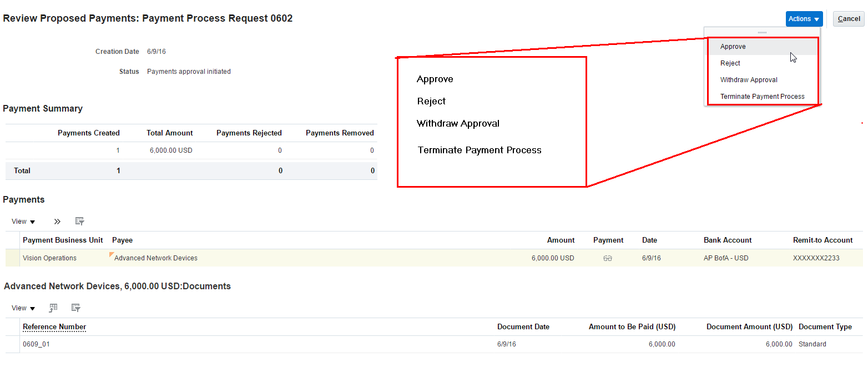Choose Reject in the Actions dropdown menu
The width and height of the screenshot is (868, 367).
coord(763,63)
